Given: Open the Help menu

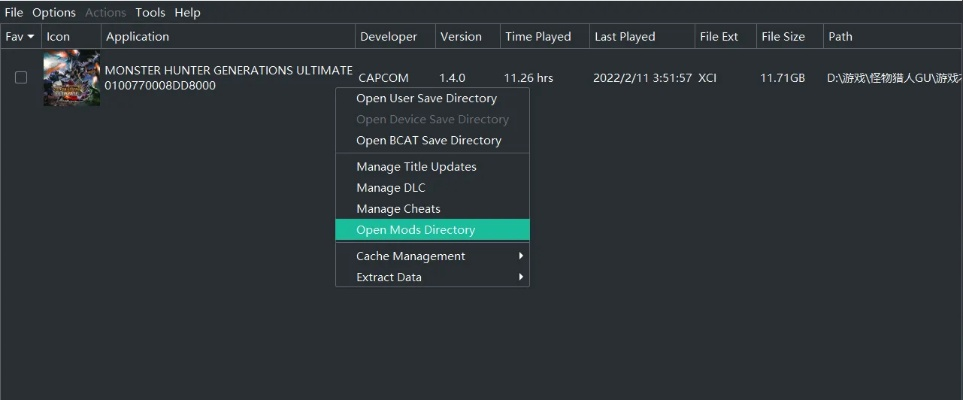Looking at the screenshot, I should tap(187, 13).
